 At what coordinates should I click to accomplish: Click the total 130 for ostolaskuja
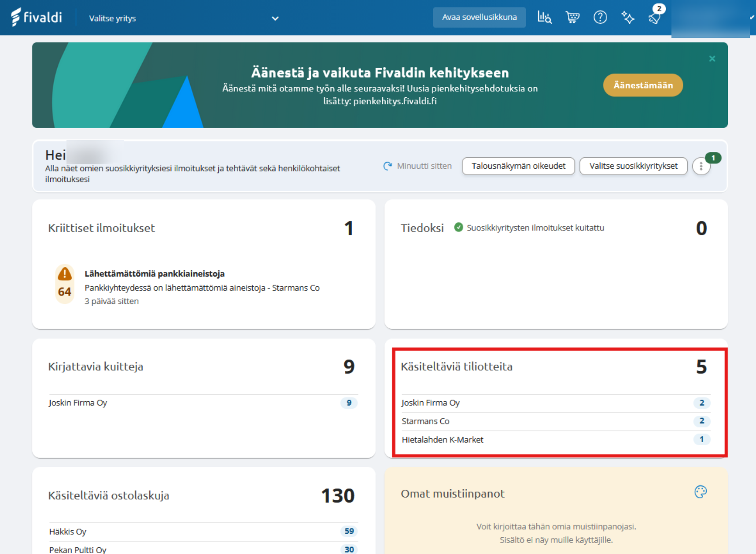(x=338, y=495)
